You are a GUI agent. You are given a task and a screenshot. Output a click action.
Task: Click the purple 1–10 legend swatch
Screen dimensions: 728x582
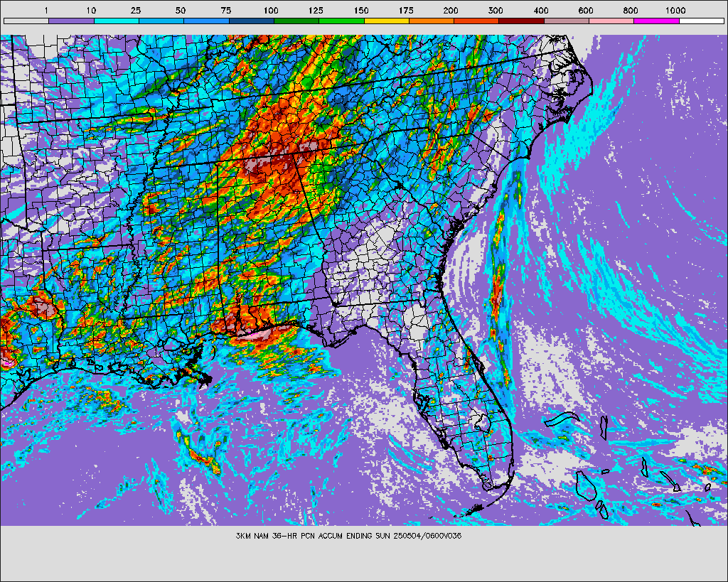72,21
